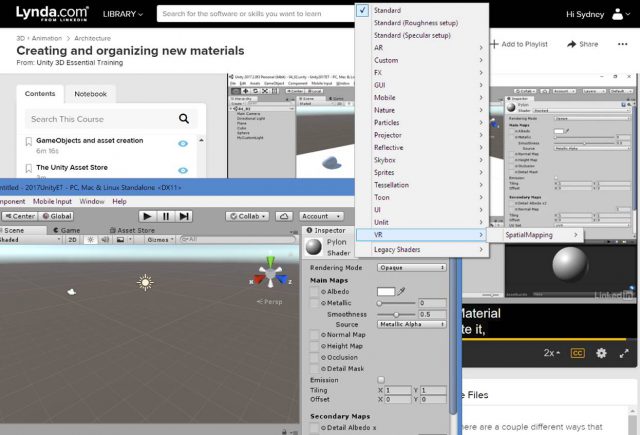Open the Window menu

[92, 201]
